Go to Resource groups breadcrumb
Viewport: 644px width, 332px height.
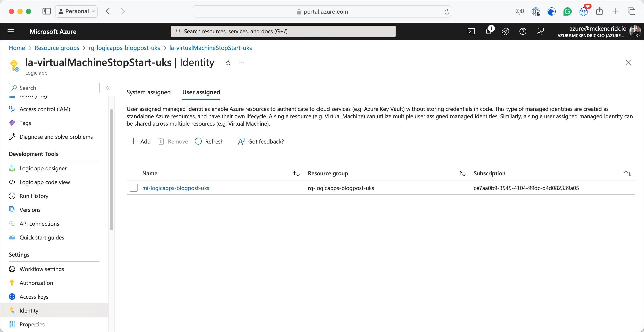click(x=57, y=48)
